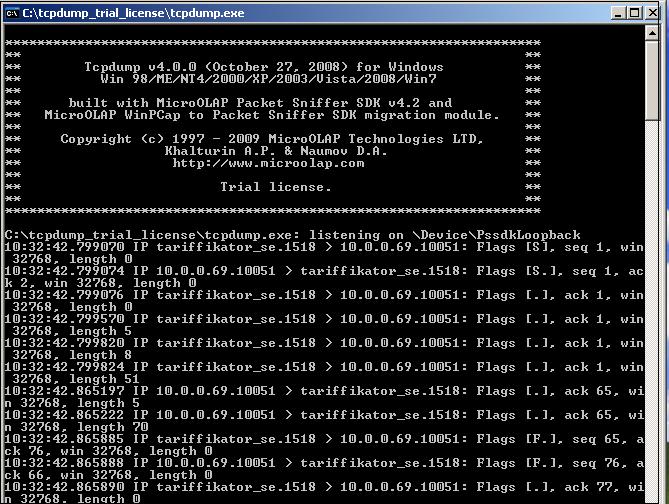Screen dimensions: 669x504
Task: Click the timestamp 10:32:42.865197
Action: (x=64, y=391)
